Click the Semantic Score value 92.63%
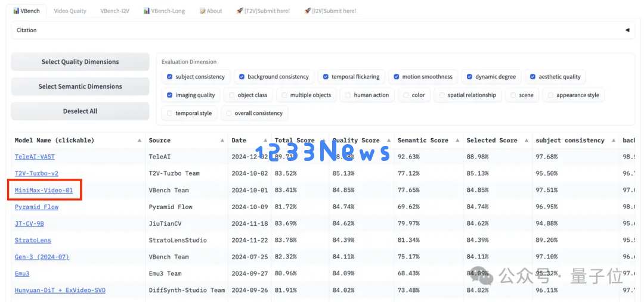This screenshot has height=302, width=644. [x=408, y=157]
